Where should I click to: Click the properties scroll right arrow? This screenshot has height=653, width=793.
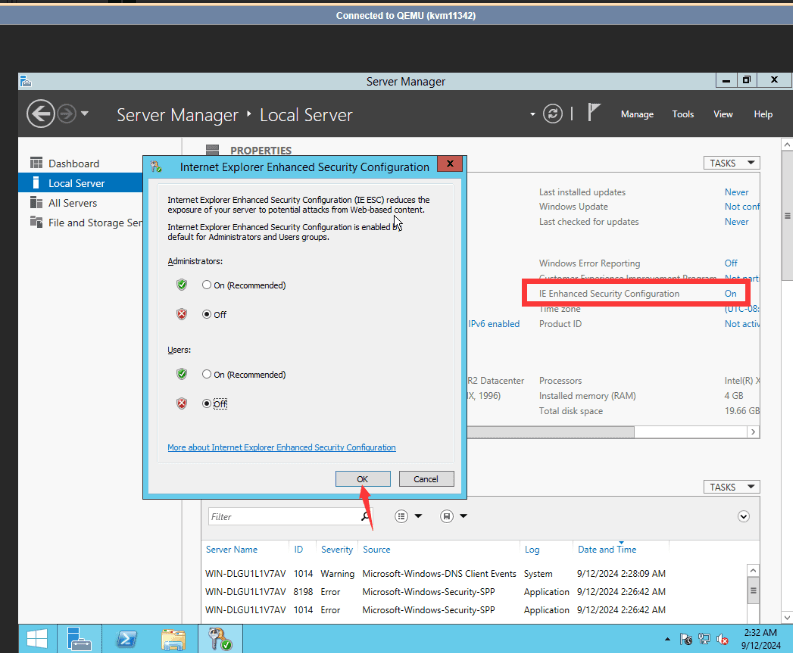753,431
